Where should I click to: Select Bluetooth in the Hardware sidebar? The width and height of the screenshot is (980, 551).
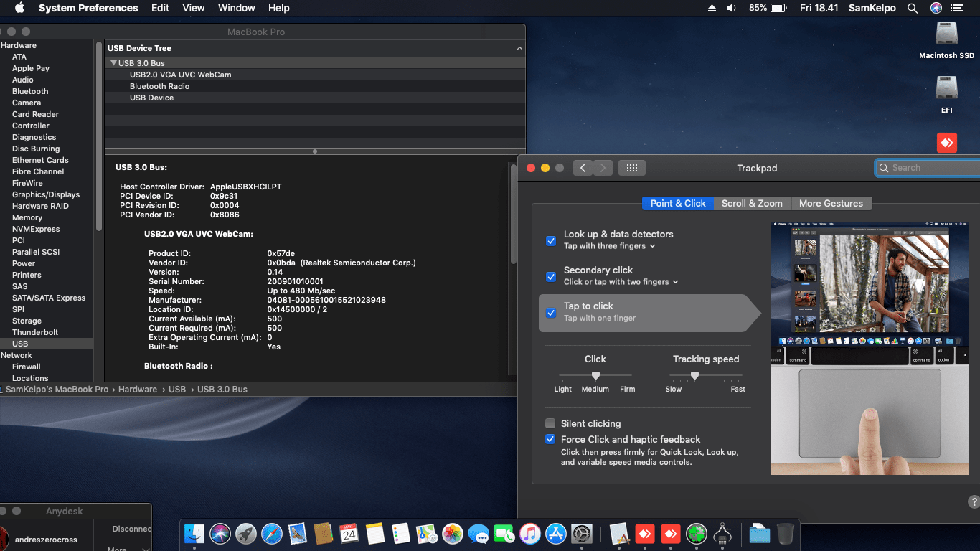point(30,91)
